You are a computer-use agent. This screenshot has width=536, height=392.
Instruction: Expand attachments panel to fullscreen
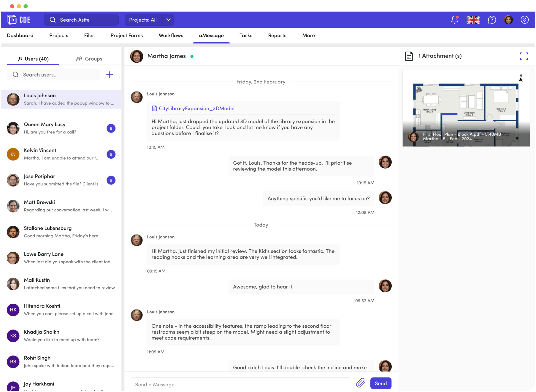(524, 56)
